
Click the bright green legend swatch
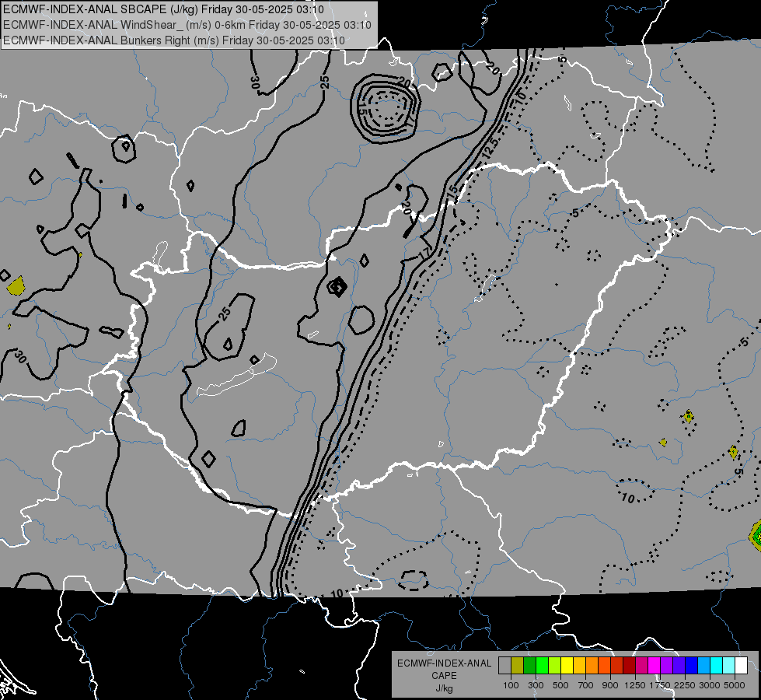click(542, 666)
